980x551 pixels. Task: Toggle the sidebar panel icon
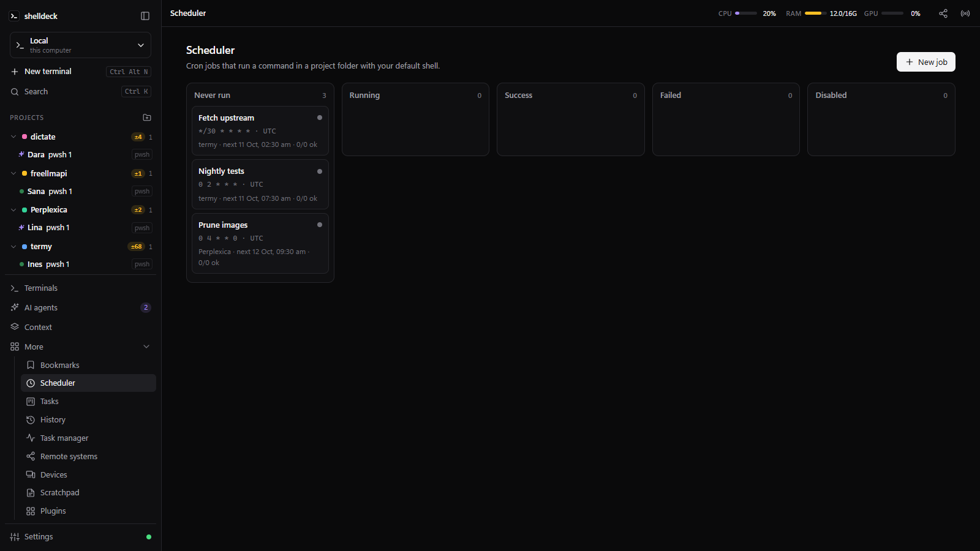[145, 16]
